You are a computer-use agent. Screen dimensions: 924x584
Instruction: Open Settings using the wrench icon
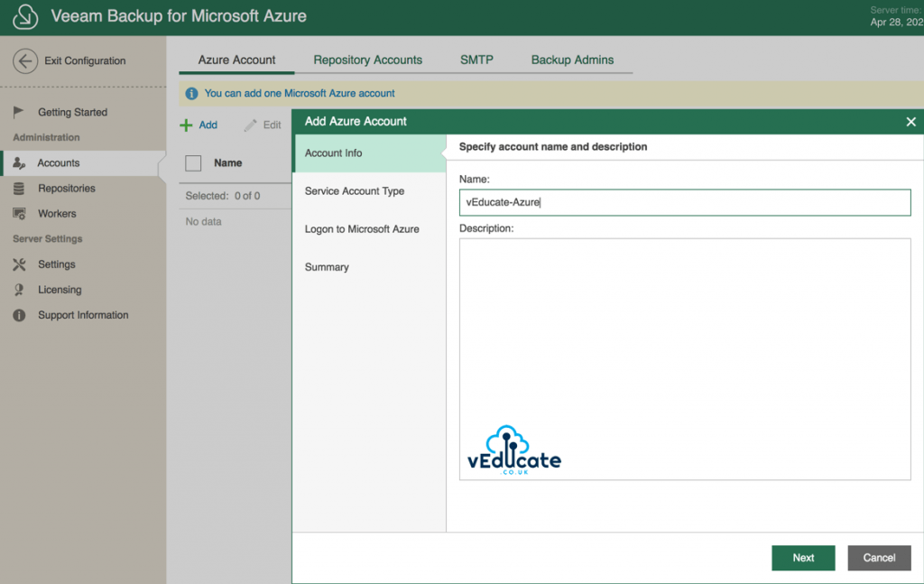21,264
